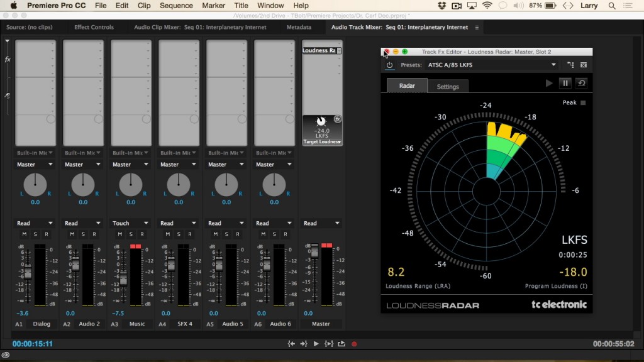Open the Audio 6 track Read automation dropdown
This screenshot has width=644, height=362.
(274, 223)
